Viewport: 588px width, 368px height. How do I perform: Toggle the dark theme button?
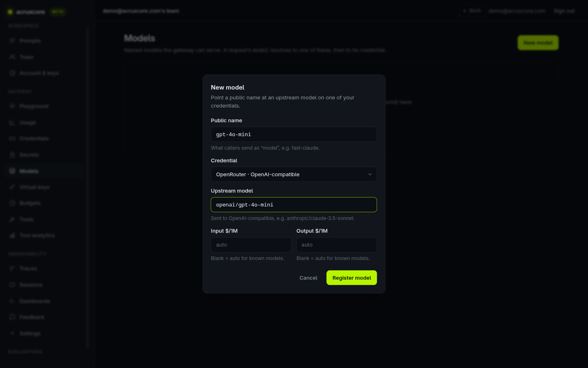[472, 11]
